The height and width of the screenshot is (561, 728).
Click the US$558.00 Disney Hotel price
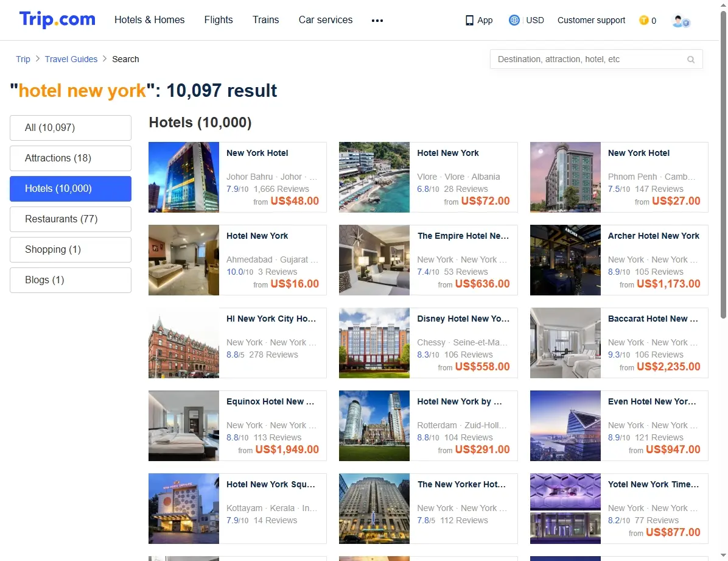pyautogui.click(x=483, y=367)
